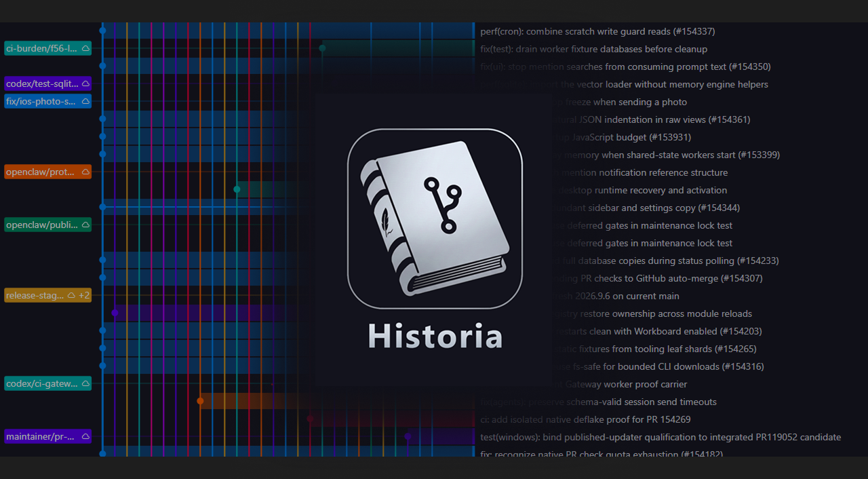The height and width of the screenshot is (479, 868).
Task: Select the fix/ios-photo-s... branch label
Action: [47, 102]
